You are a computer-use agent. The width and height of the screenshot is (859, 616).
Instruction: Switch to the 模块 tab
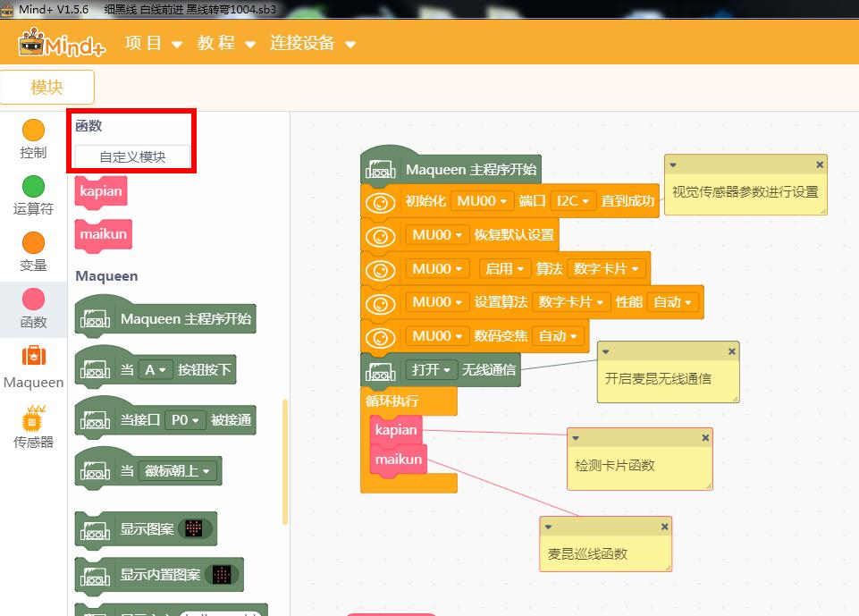coord(47,87)
